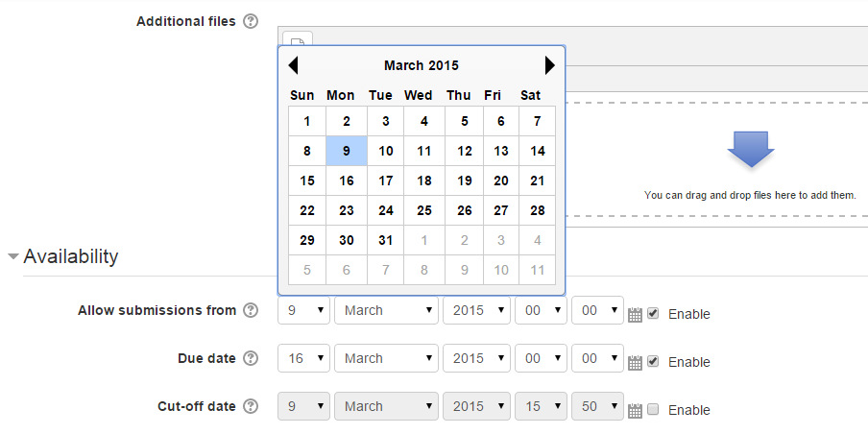Screen dimensions: 868x434
Task: Select March 16 in the calendar
Action: point(347,181)
